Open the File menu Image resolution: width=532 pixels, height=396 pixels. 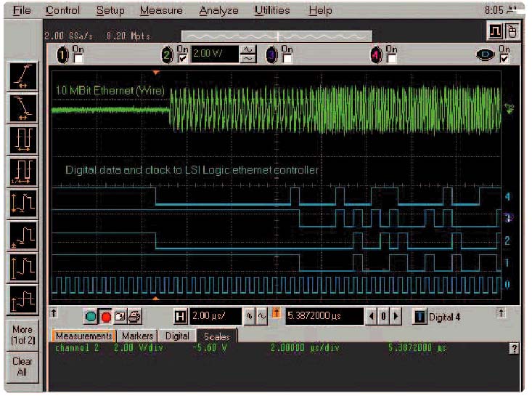(x=22, y=10)
